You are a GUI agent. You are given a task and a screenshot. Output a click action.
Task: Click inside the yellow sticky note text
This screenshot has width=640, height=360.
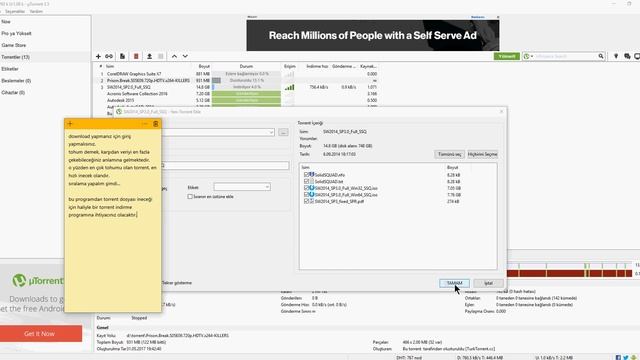(x=113, y=176)
